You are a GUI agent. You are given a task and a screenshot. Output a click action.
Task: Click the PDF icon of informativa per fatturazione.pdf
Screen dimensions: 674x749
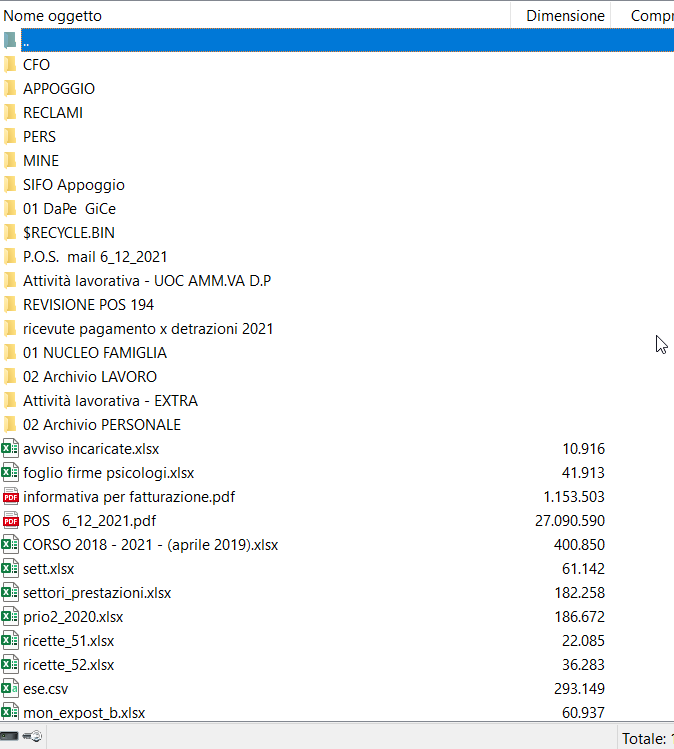click(x=10, y=497)
